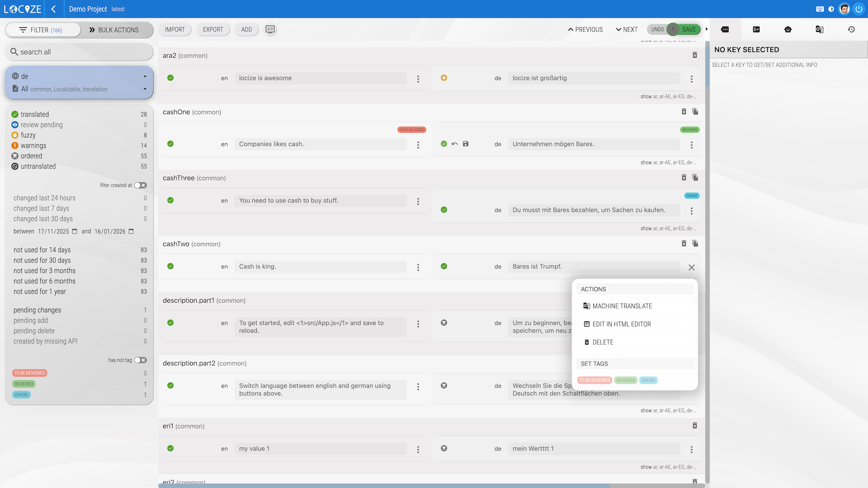
Task: Expand the de language dropdown
Action: (x=145, y=76)
